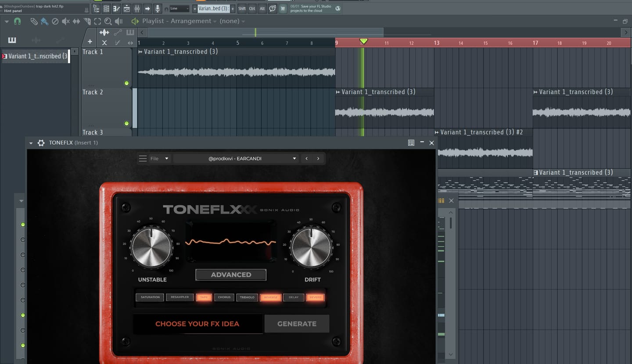
Task: Open the TONEFLX preset dropdown @prodkxvi - EARCANDI
Action: (236, 158)
